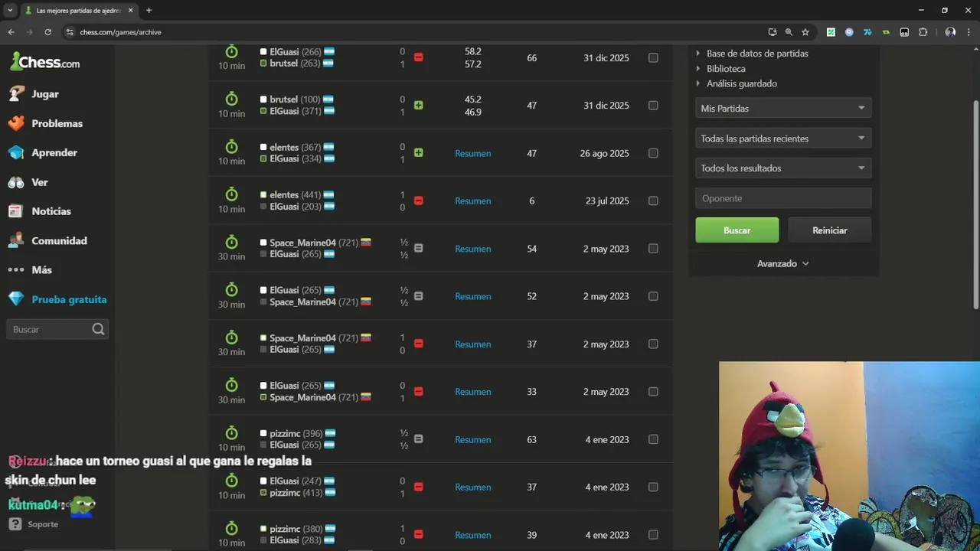Select checkbox for 66-move game on 31 dic 2025
Screen dimensions: 980x551
(x=653, y=57)
